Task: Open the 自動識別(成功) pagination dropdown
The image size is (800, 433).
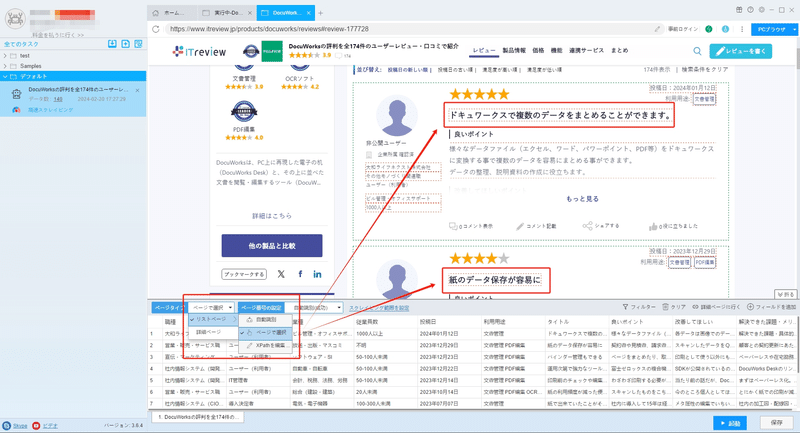Action: [x=314, y=308]
